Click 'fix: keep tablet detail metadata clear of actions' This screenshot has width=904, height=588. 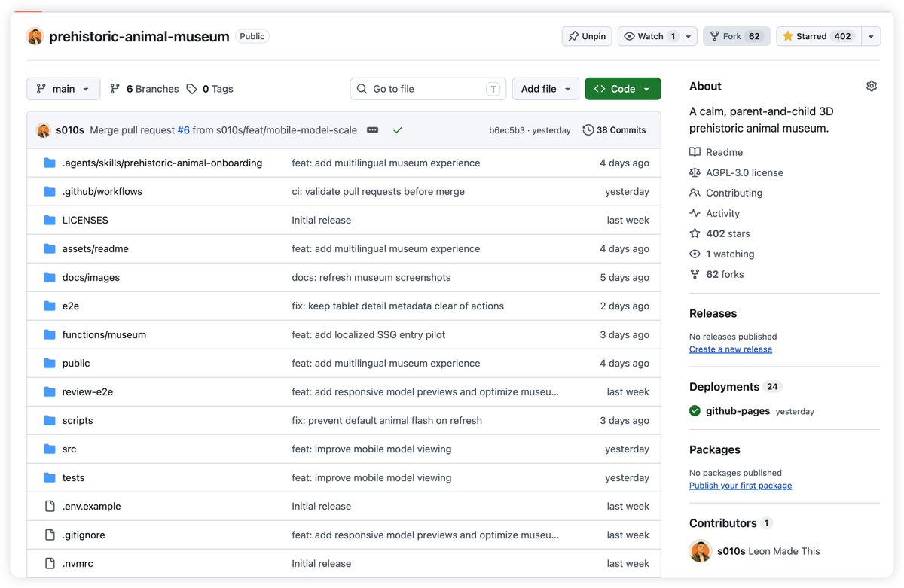point(398,306)
